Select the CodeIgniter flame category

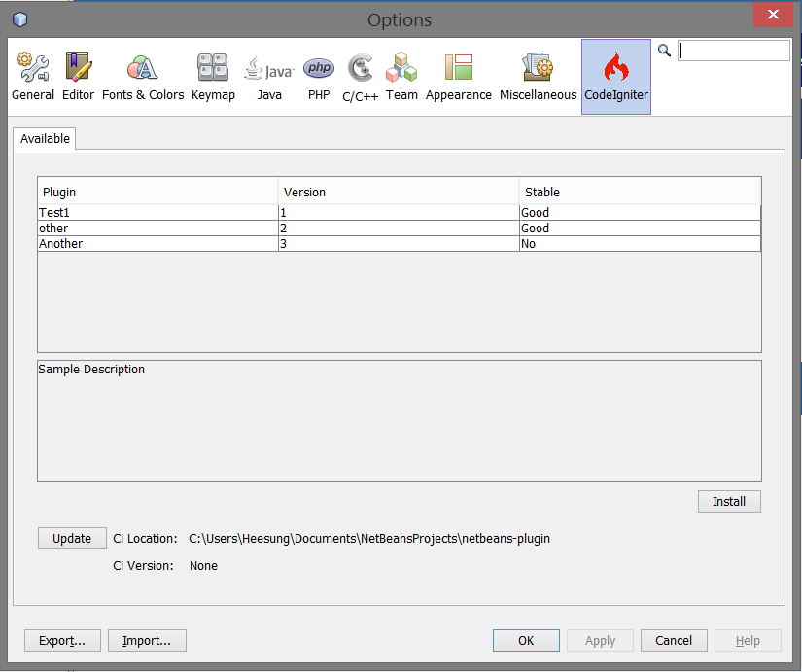point(615,77)
